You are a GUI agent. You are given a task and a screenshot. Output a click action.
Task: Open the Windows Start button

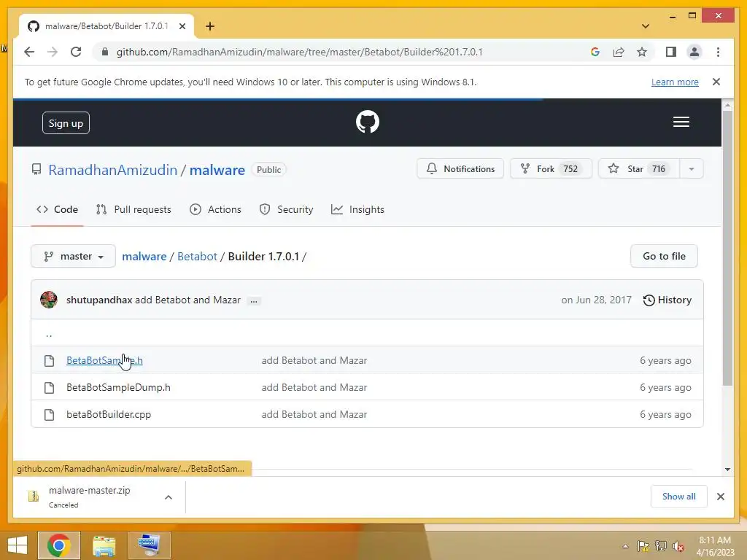tap(18, 545)
